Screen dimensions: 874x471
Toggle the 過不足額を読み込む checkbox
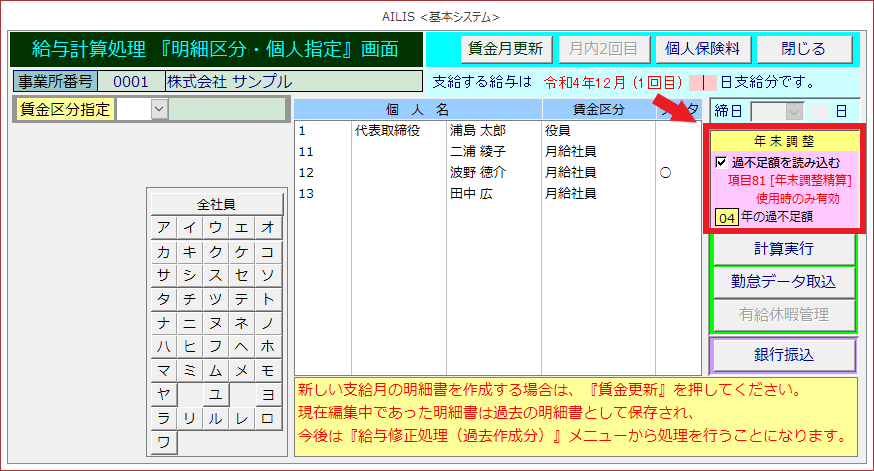721,162
